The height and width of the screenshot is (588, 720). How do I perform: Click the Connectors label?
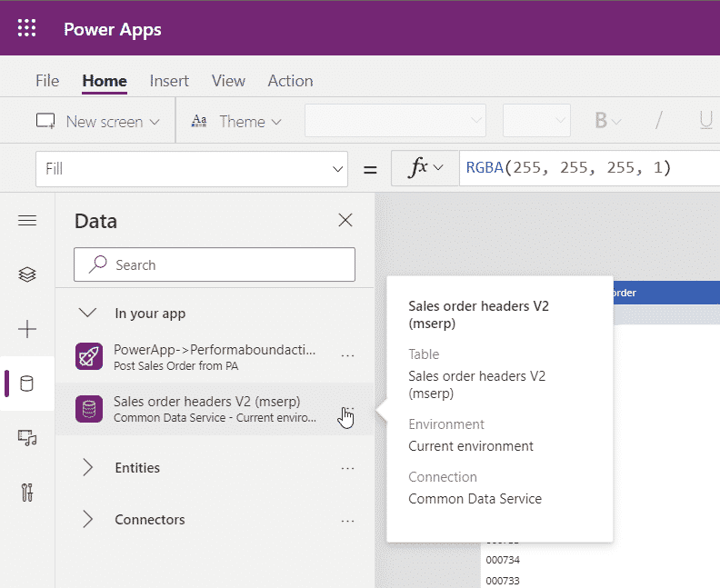150,520
